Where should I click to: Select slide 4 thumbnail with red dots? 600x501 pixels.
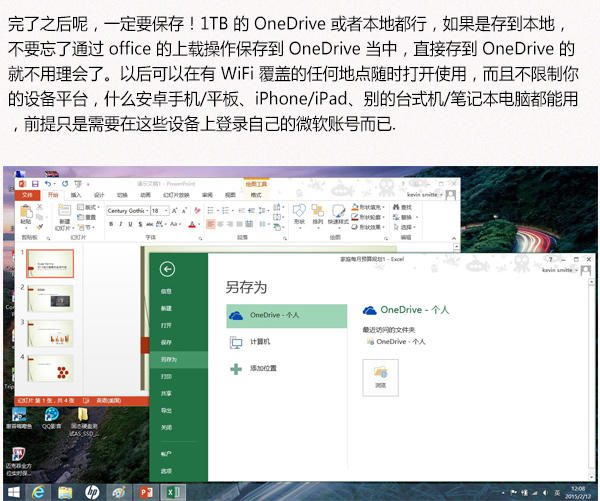coord(50,368)
